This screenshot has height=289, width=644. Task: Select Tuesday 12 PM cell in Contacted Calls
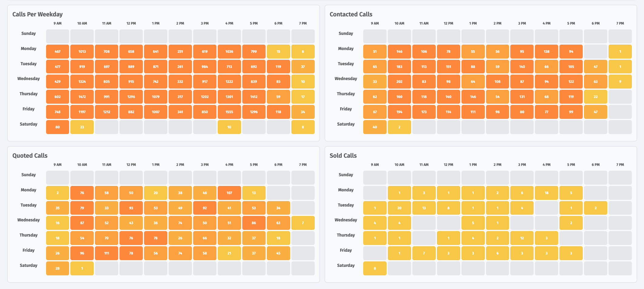click(x=448, y=67)
